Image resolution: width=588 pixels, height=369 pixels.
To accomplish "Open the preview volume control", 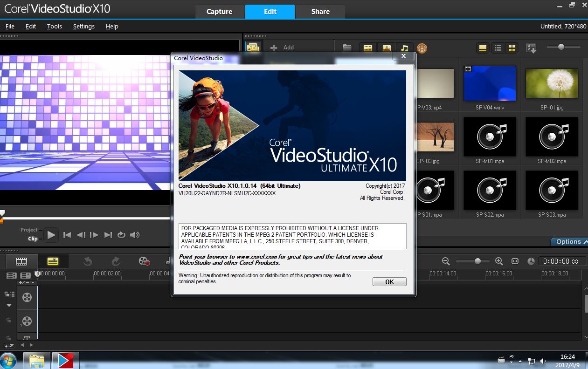I will tap(135, 235).
